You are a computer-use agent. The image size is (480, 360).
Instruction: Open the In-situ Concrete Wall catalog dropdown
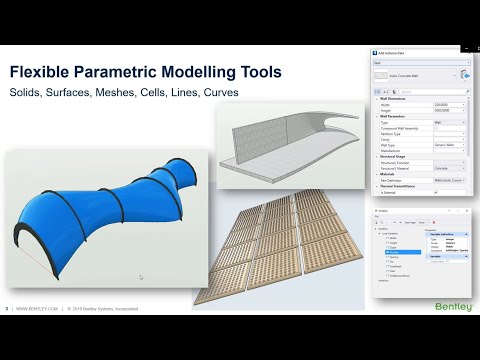[455, 76]
